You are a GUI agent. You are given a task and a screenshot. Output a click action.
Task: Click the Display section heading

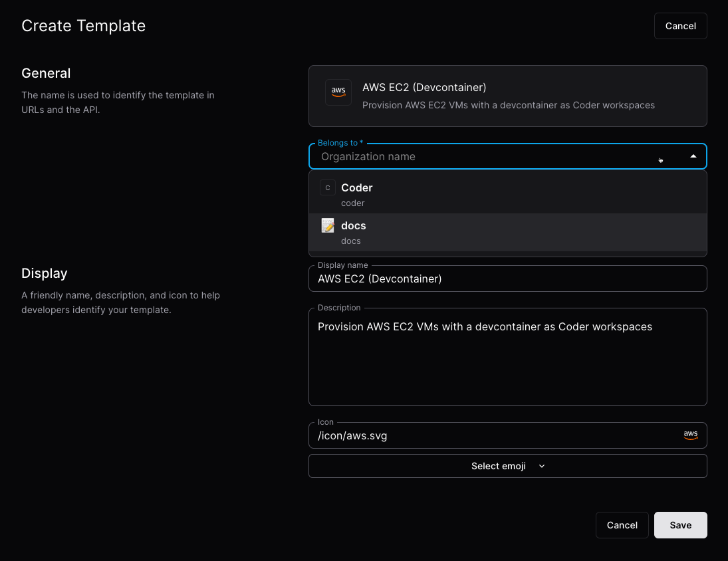pos(44,273)
